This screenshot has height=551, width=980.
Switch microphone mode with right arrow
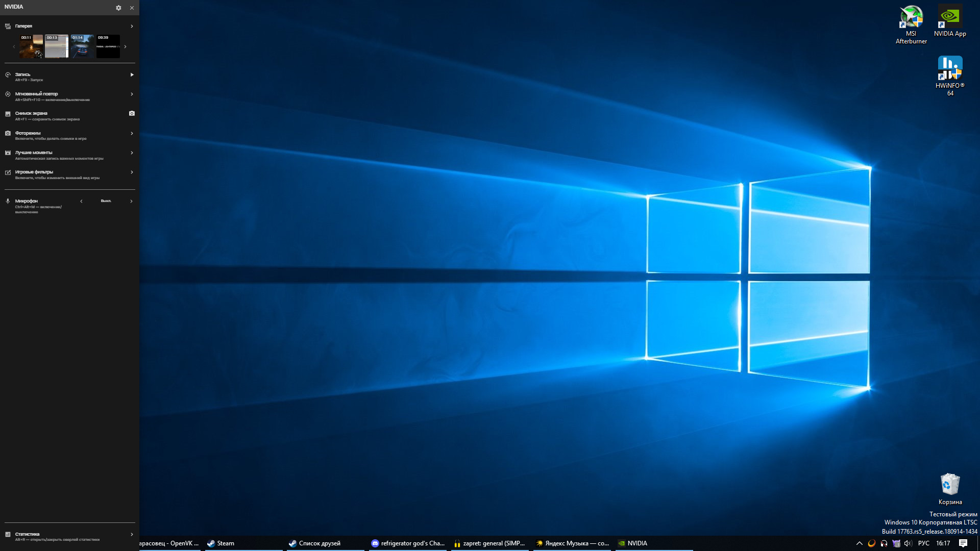coord(131,201)
